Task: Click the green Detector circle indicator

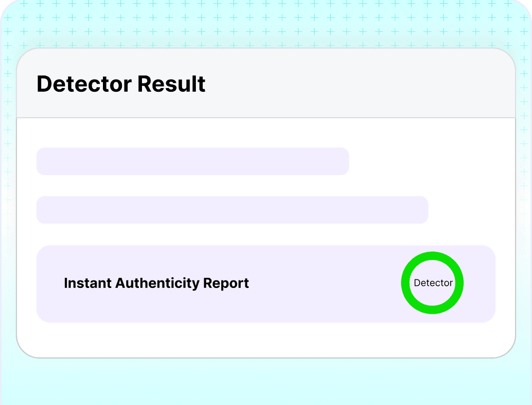Action: pos(432,283)
